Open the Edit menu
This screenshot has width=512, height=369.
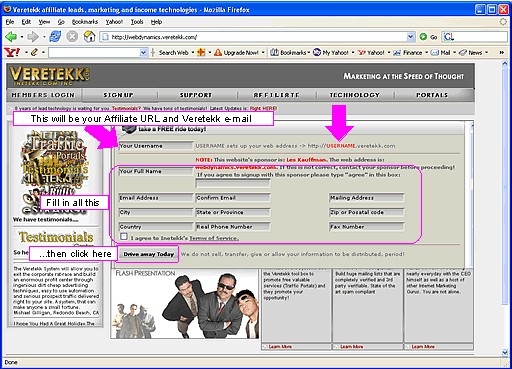(x=26, y=22)
